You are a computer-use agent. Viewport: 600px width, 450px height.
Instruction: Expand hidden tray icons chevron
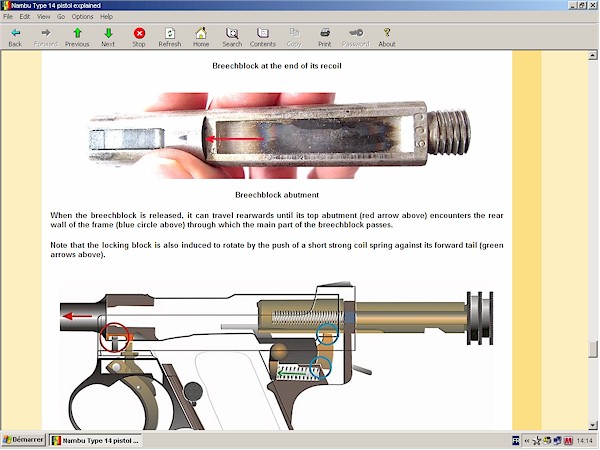click(x=527, y=441)
